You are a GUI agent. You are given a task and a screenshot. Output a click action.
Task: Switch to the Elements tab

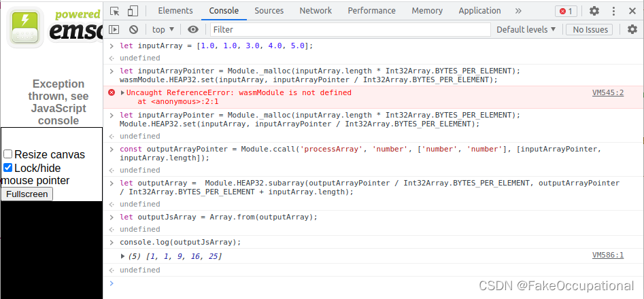[x=175, y=11]
